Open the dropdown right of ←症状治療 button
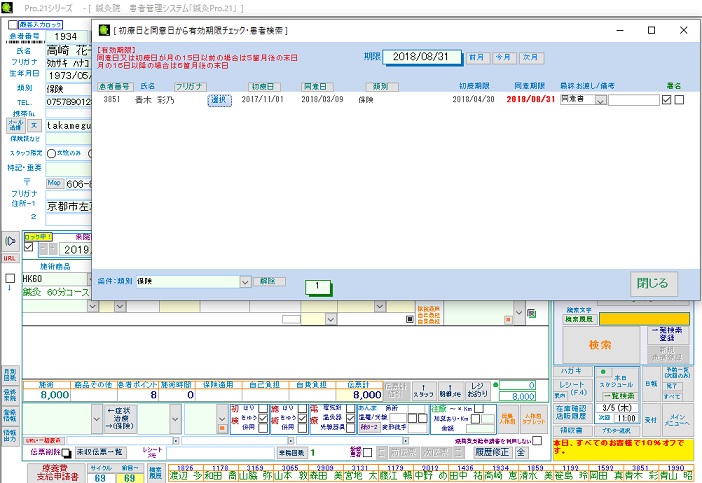The width and height of the screenshot is (702, 483). [175, 419]
